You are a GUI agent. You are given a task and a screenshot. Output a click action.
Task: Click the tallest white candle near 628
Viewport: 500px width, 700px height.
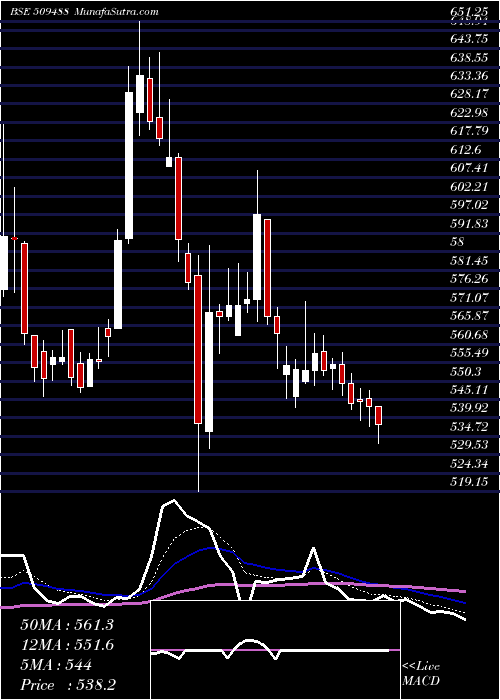tap(129, 166)
